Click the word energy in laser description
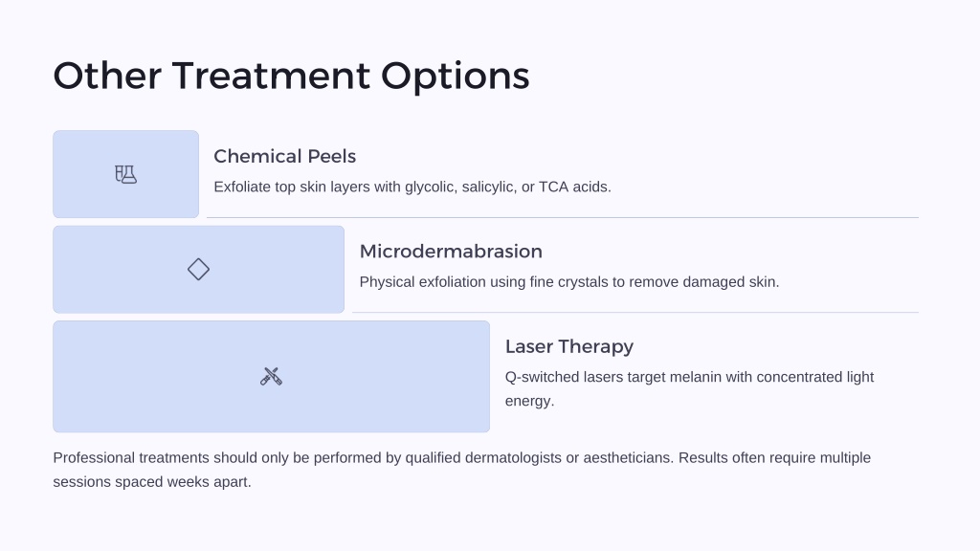The image size is (980, 551). 529,401
